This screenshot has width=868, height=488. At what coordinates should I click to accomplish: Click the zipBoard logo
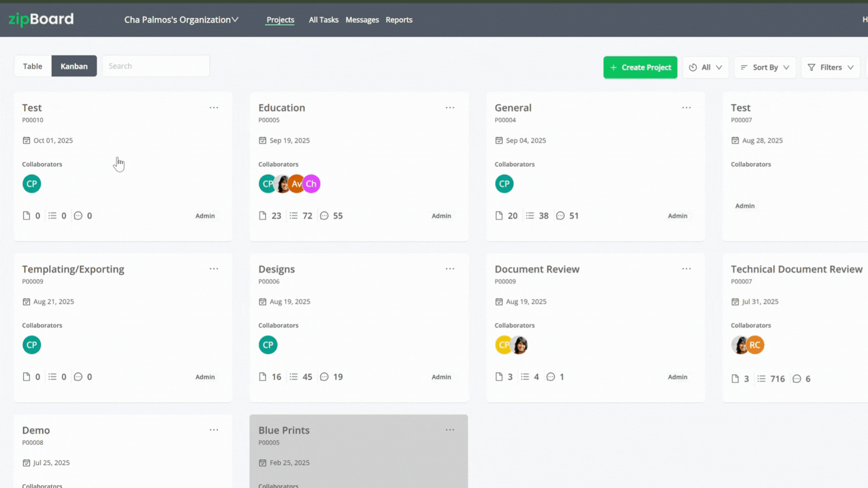(x=41, y=19)
